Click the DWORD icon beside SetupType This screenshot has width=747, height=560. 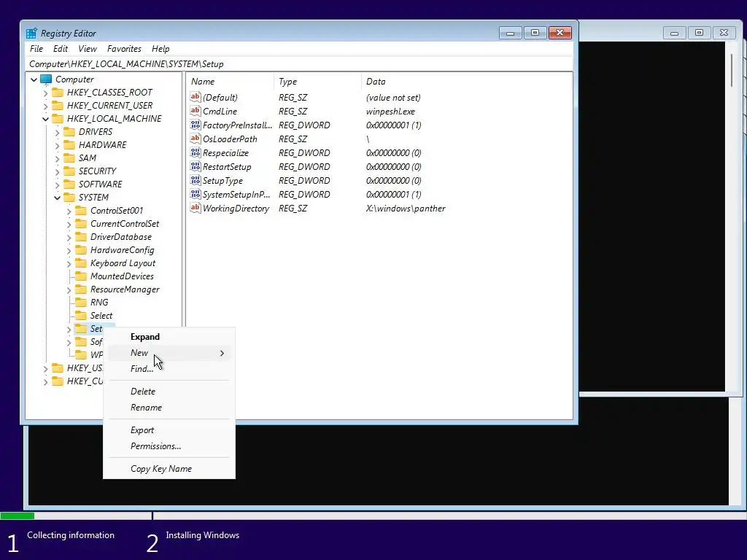pos(196,181)
